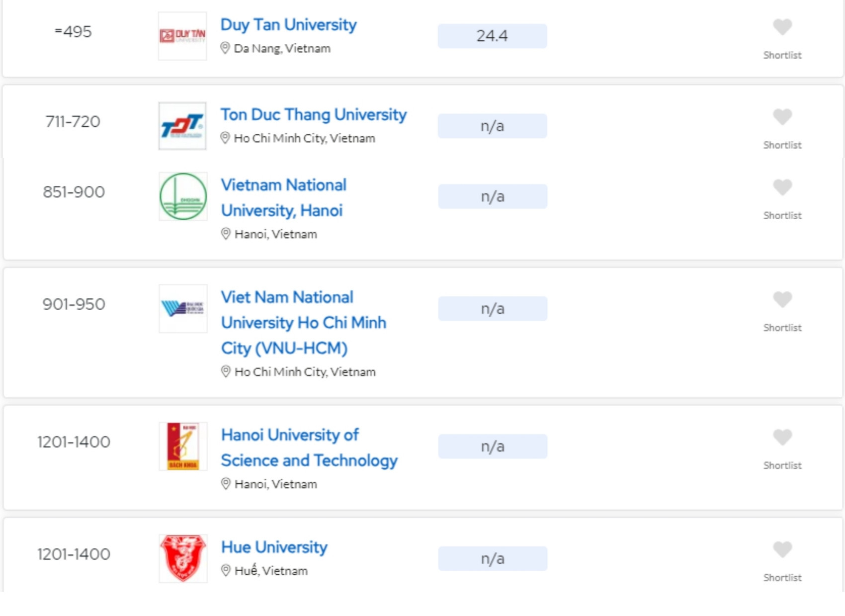Click the red Hue University emblem
845x616 pixels.
(183, 558)
